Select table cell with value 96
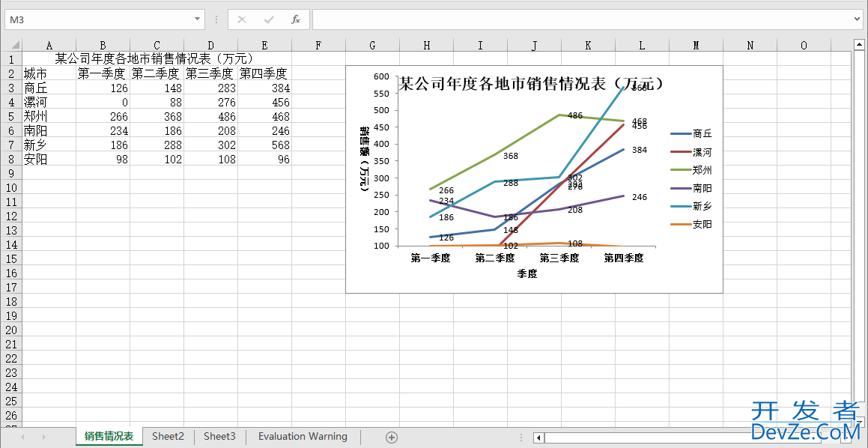The image size is (868, 448). pos(264,159)
